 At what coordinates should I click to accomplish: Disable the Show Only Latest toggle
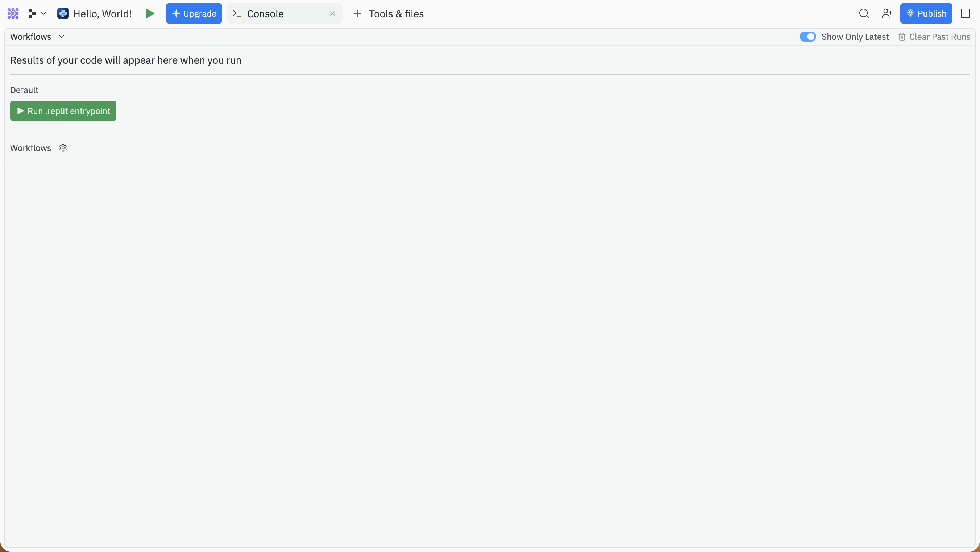807,37
